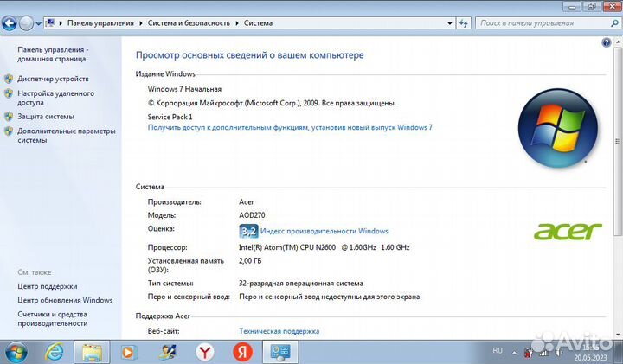Click the Refresh button beside address bar

463,23
